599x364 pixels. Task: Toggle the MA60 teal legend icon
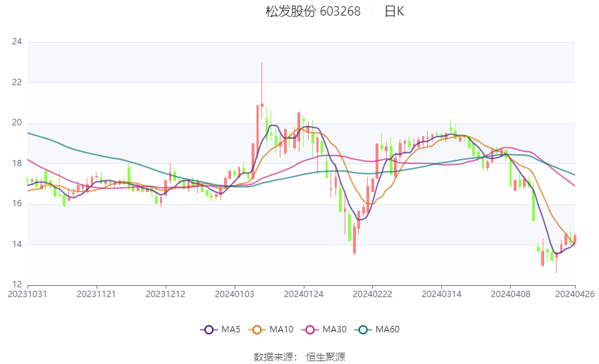tap(363, 330)
